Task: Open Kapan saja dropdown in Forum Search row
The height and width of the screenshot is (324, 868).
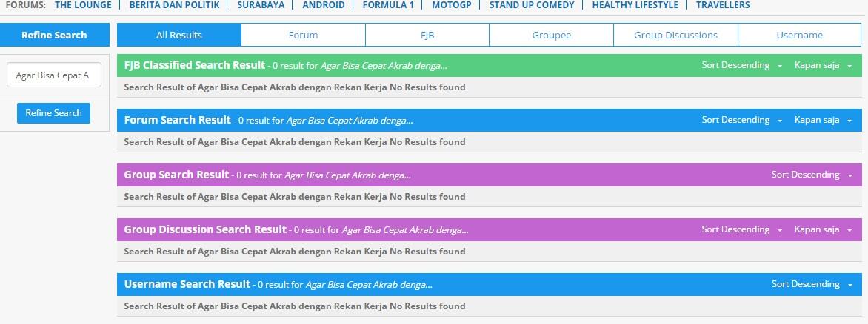Action: (823, 120)
